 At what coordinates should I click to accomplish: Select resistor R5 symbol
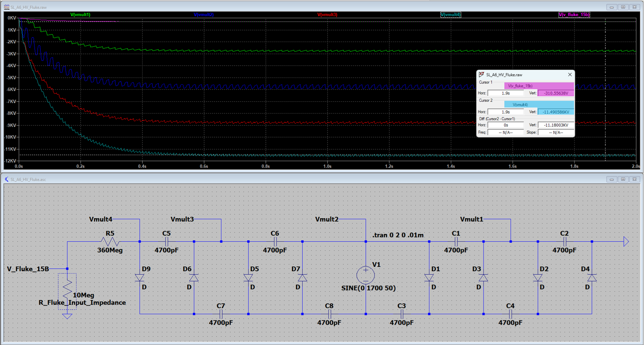tap(110, 242)
